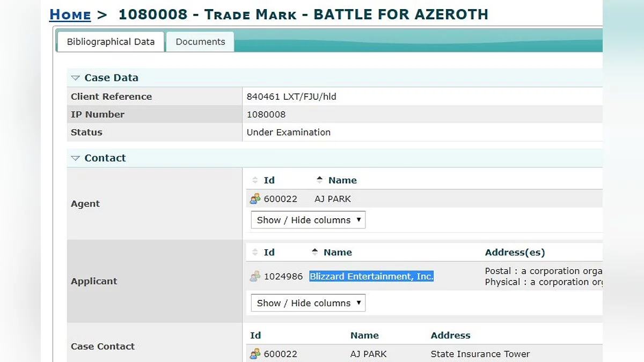Click agent Id 600022 in the Agent row
The width and height of the screenshot is (644, 362).
coord(280,199)
